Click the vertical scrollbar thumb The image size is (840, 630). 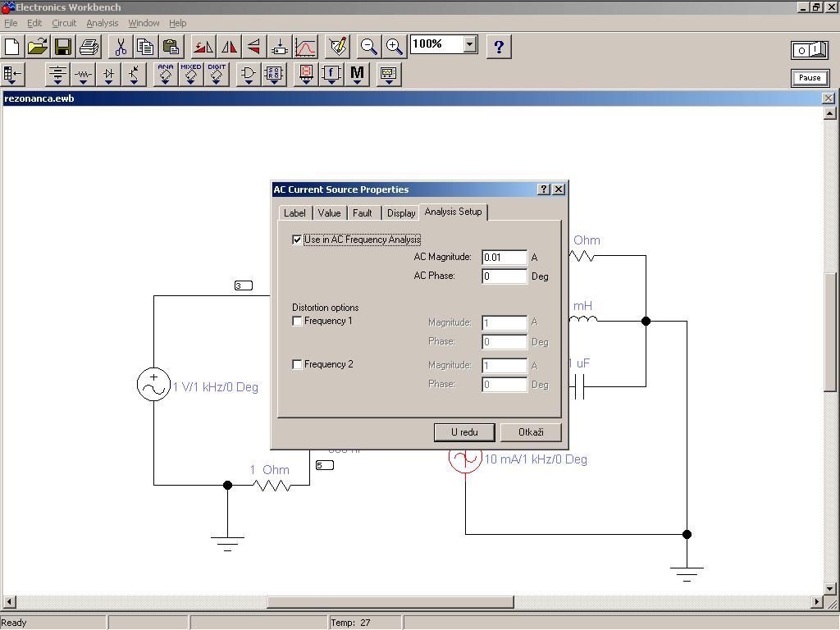point(830,332)
